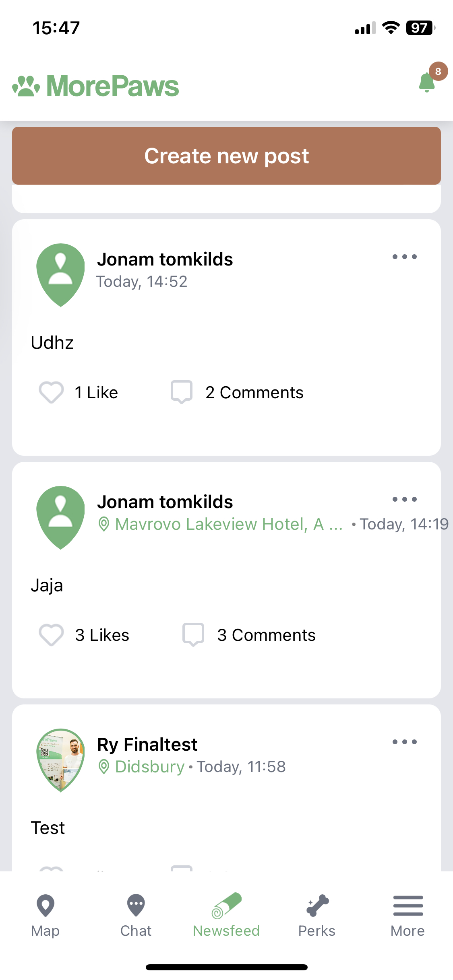Switch to the Map tab
453x980 pixels.
coord(45,913)
